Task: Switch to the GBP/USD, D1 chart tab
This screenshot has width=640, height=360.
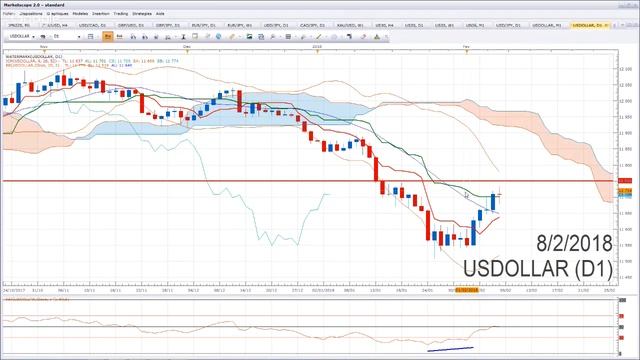Action: (130, 25)
